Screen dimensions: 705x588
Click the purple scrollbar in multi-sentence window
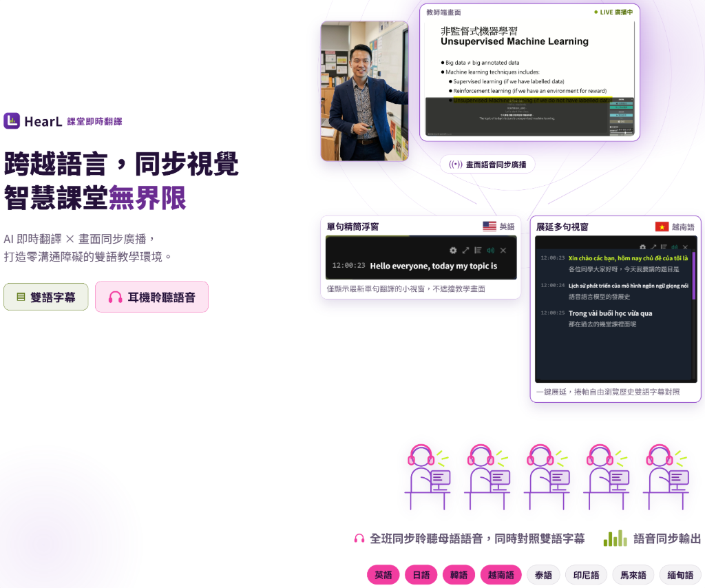pyautogui.click(x=694, y=275)
